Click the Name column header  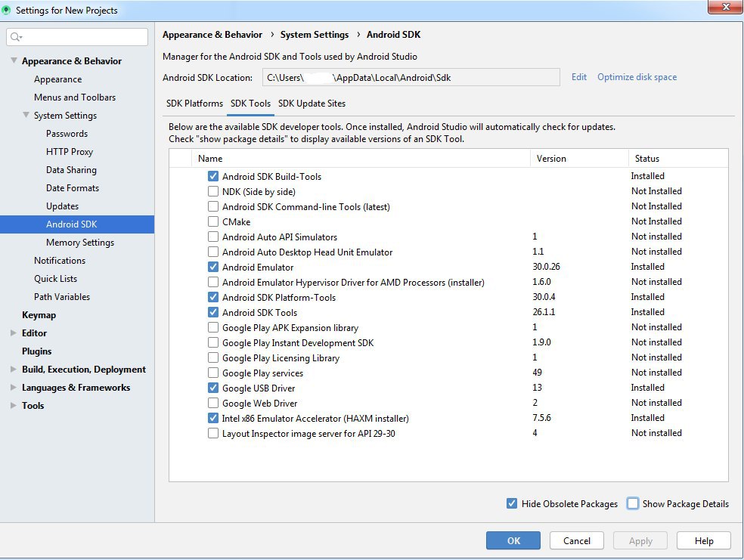361,159
